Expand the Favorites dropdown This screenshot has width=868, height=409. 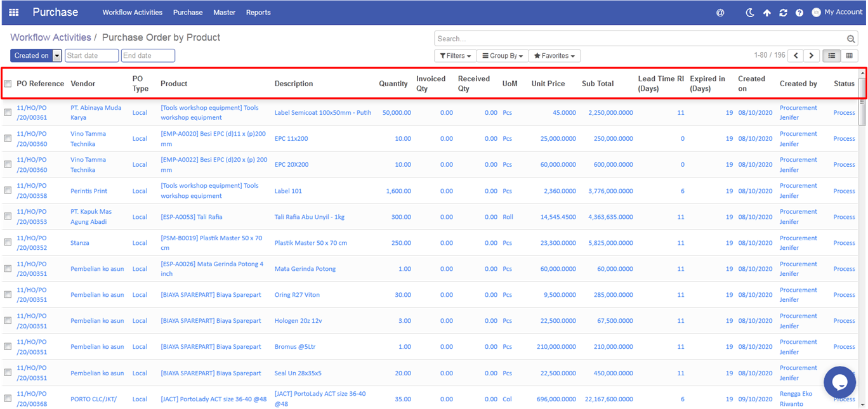point(554,56)
